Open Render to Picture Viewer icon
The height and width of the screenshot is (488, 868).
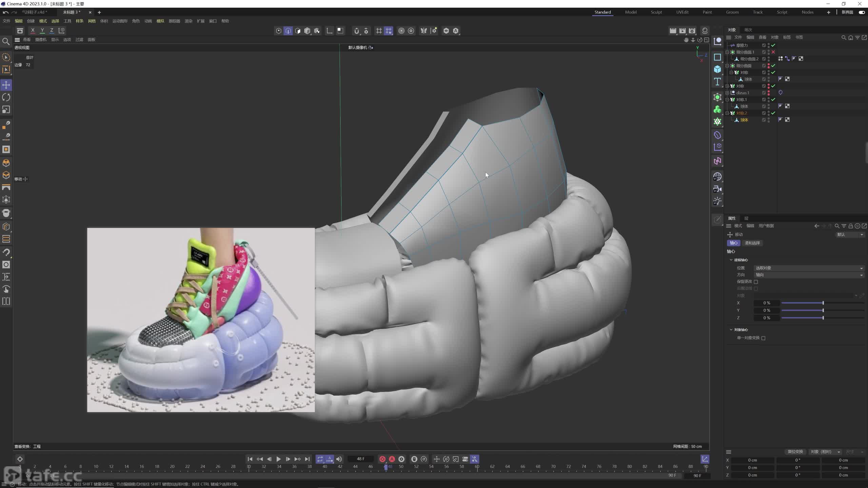tap(683, 31)
